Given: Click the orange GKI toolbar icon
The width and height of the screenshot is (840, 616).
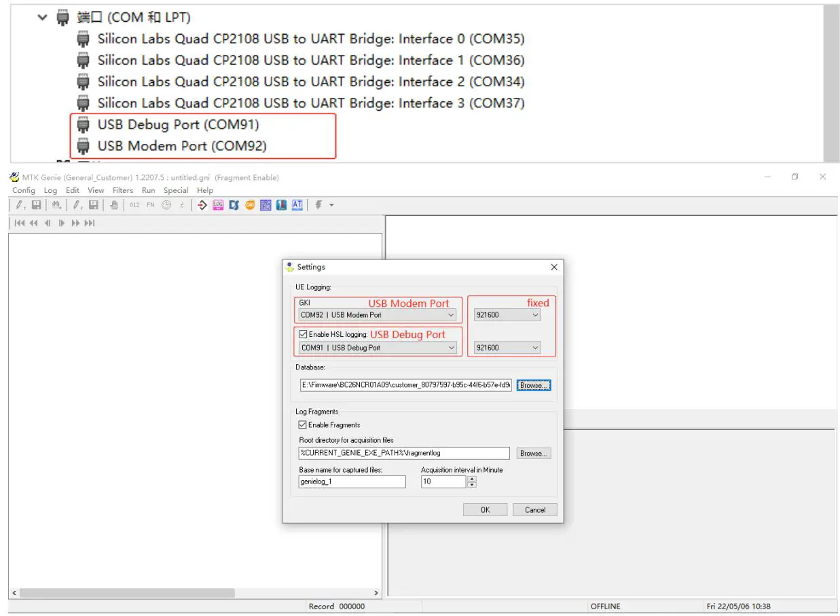Looking at the screenshot, I should pyautogui.click(x=251, y=204).
